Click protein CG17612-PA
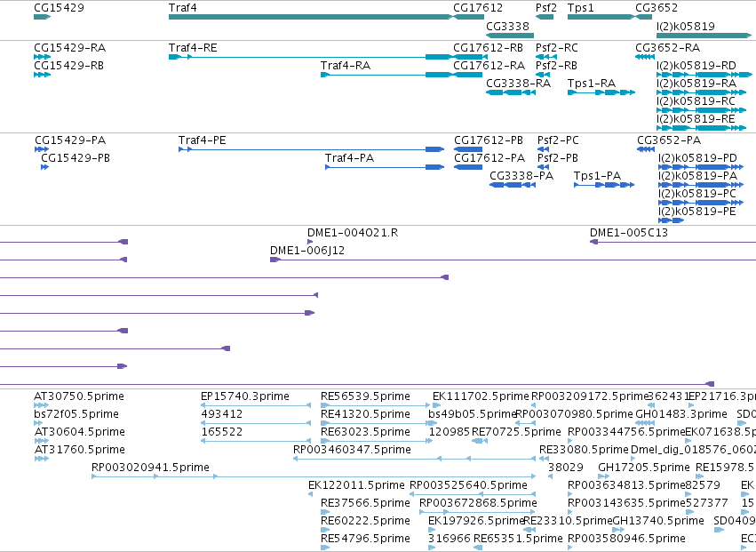This screenshot has height=552, width=756. (x=468, y=167)
